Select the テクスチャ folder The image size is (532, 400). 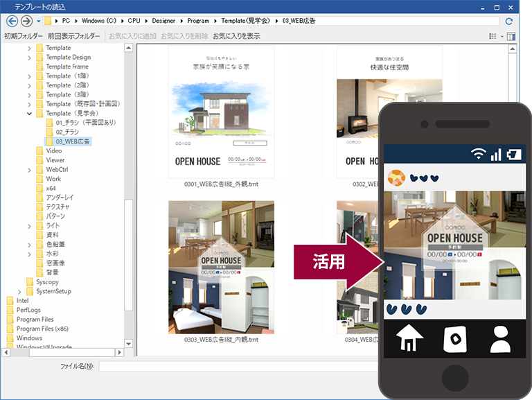coord(53,207)
